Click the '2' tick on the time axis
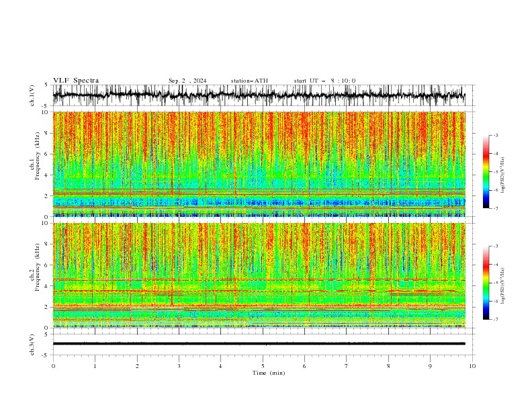532x411 pixels. [137, 366]
